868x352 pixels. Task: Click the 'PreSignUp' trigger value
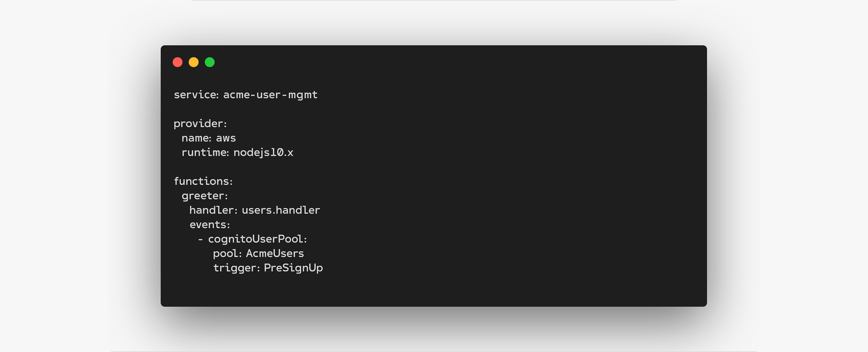pos(293,268)
